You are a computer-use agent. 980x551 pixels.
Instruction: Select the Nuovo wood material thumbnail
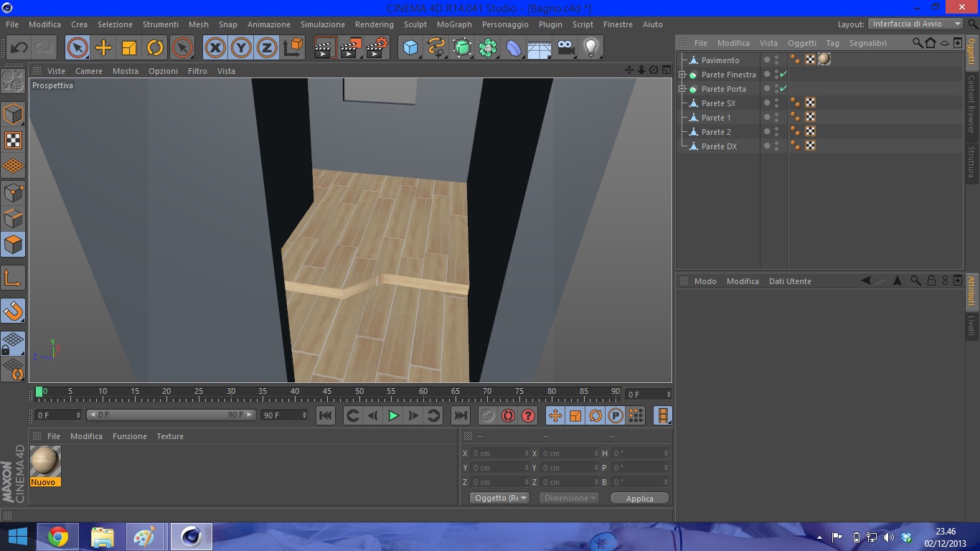coord(46,461)
